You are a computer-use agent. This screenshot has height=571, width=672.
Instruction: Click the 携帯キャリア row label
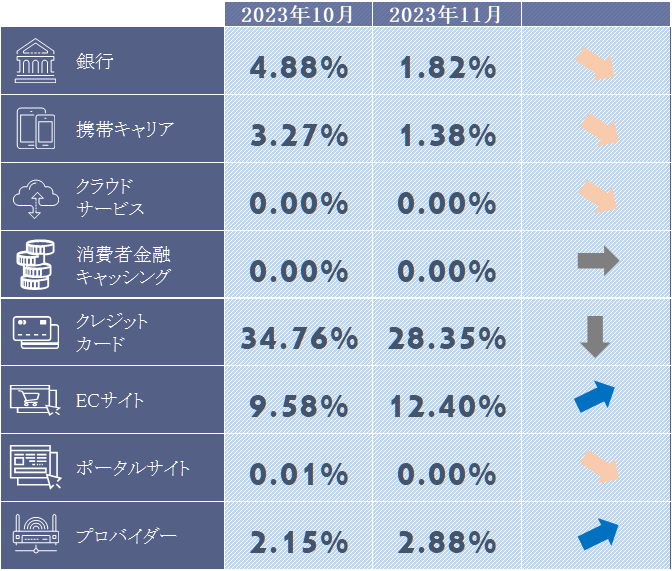coord(125,129)
